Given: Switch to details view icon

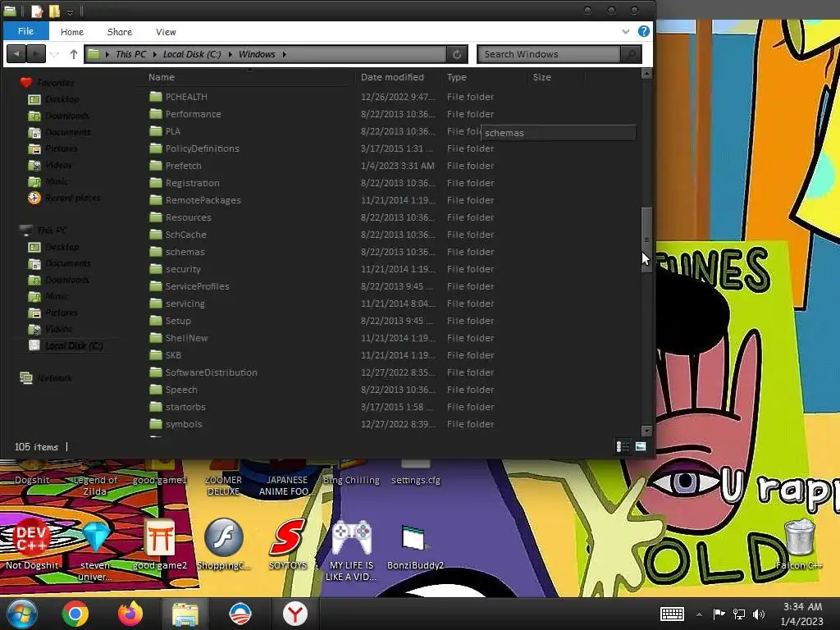Looking at the screenshot, I should coord(623,446).
